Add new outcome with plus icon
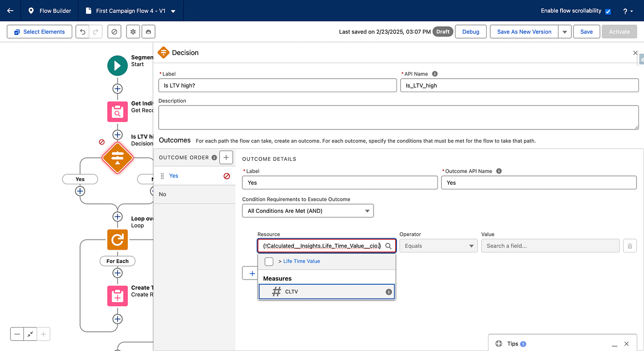This screenshot has width=644, height=351. [x=226, y=158]
